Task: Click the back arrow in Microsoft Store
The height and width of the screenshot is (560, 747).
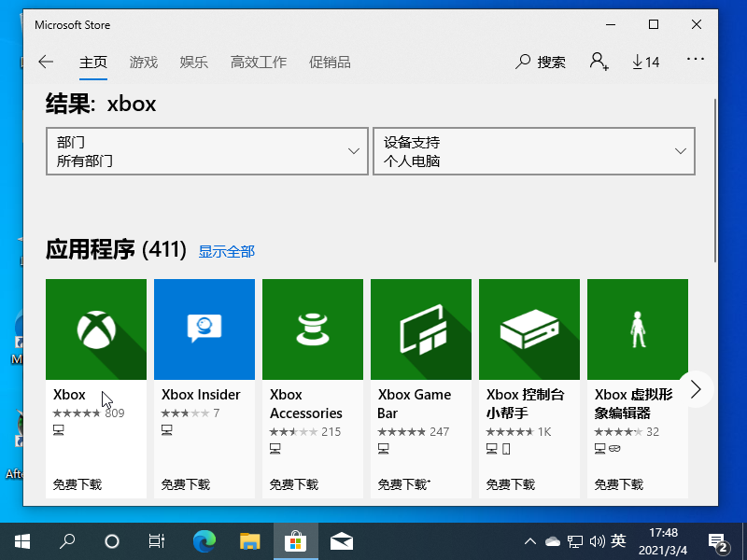Action: [46, 62]
